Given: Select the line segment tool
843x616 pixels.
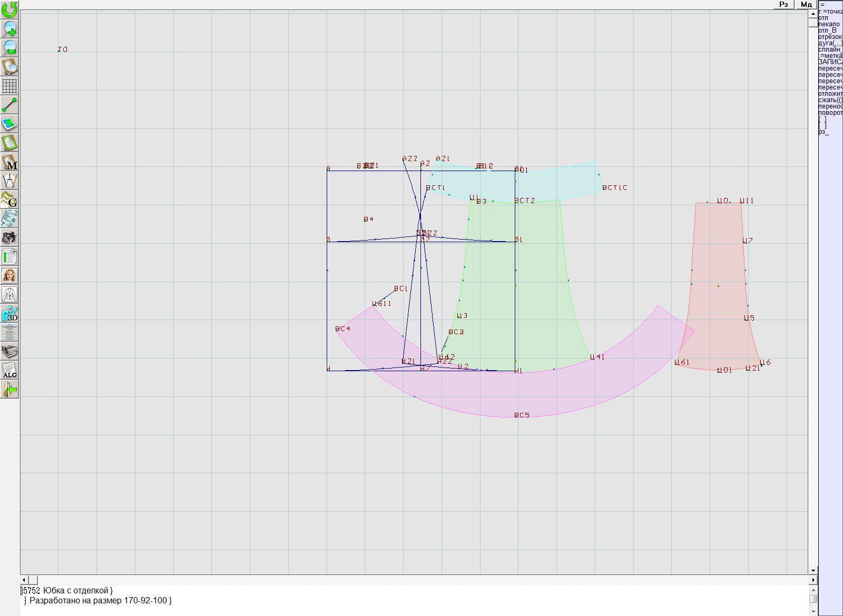Looking at the screenshot, I should pos(9,105).
